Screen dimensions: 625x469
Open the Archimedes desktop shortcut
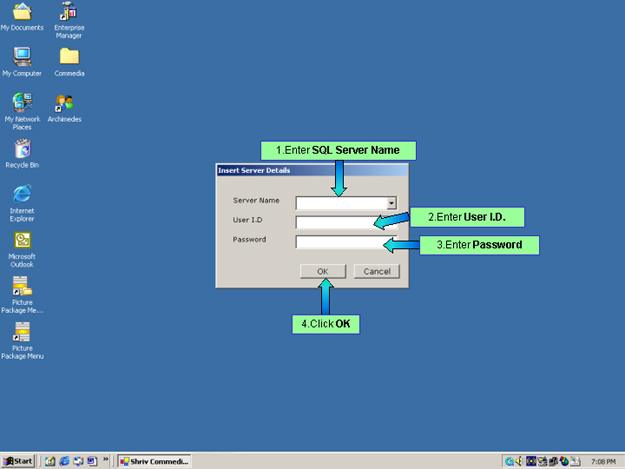click(x=65, y=103)
